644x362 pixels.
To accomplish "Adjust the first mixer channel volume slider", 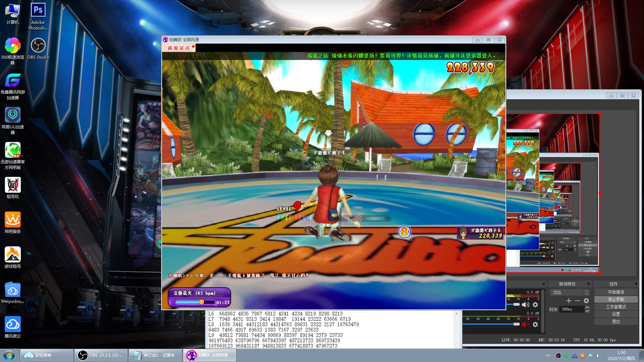I will point(516,304).
